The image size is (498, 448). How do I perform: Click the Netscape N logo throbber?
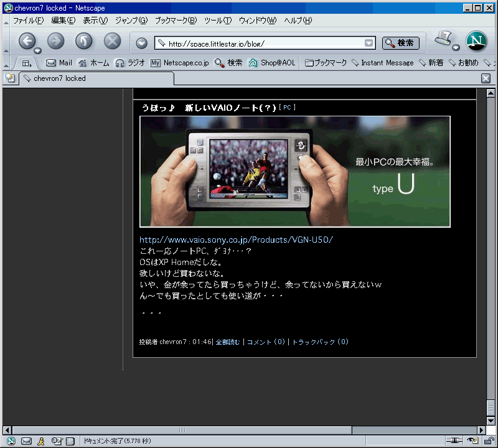(476, 41)
